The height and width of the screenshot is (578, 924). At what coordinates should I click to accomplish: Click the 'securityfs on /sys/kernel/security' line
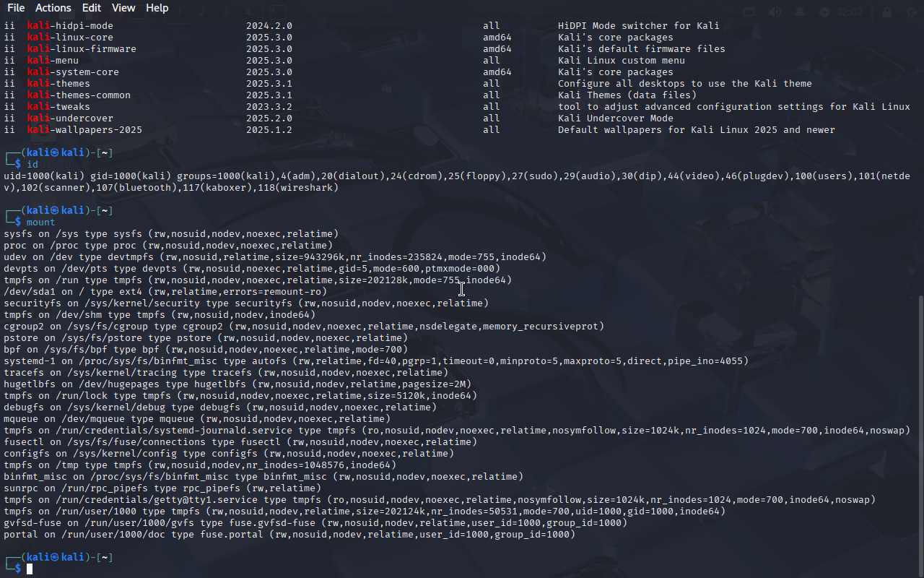pos(246,303)
